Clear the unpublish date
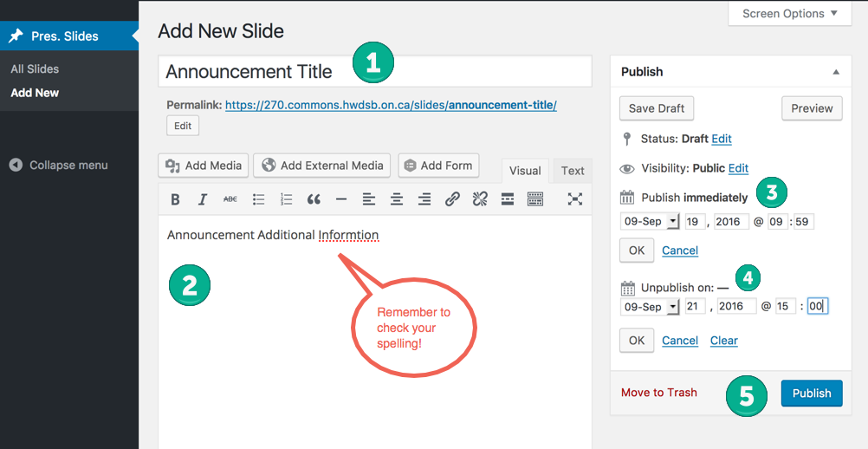868x449 pixels. (724, 341)
